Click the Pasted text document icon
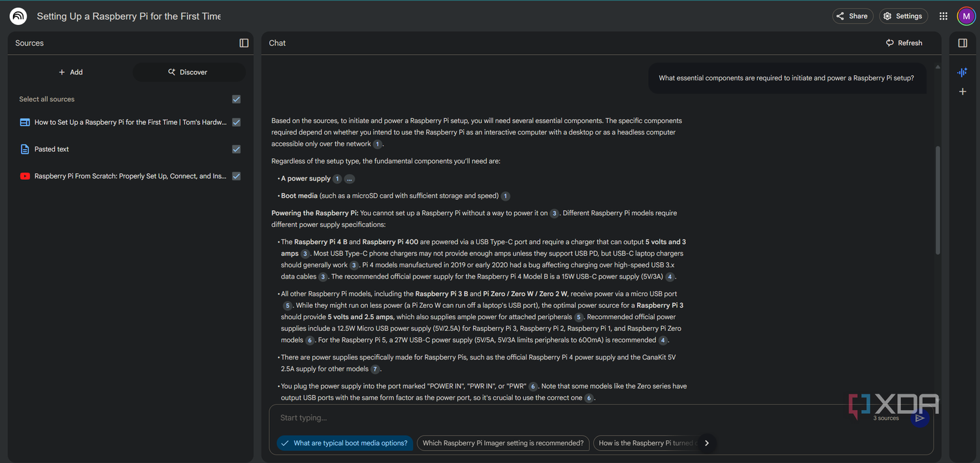 pos(25,149)
